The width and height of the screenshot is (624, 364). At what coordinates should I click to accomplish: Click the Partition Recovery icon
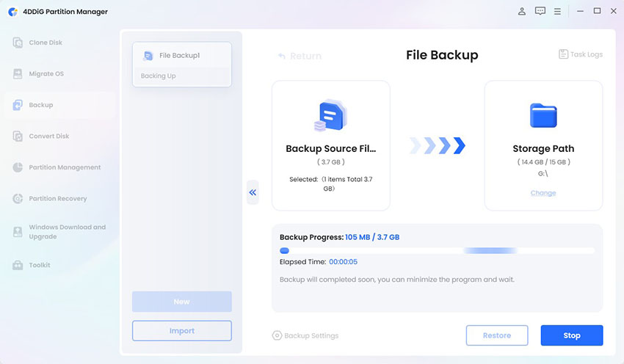(18, 198)
